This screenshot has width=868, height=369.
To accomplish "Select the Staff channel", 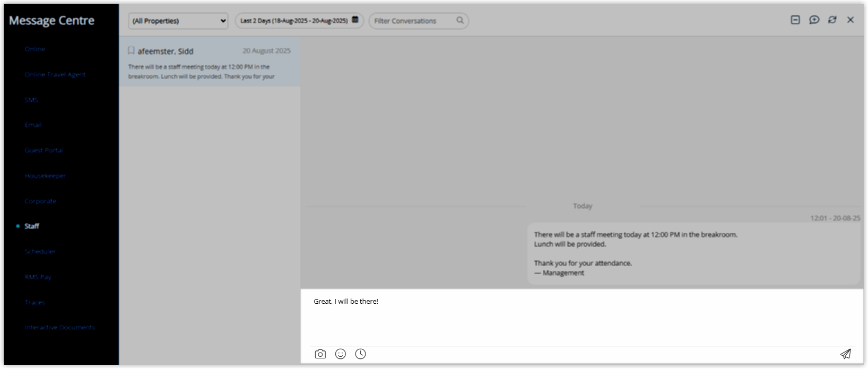I will 32,226.
